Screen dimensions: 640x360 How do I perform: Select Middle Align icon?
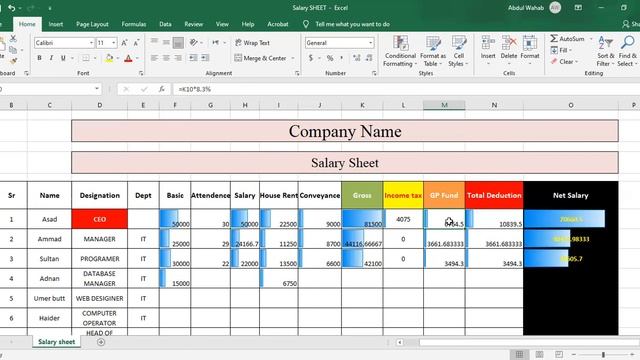point(166,42)
